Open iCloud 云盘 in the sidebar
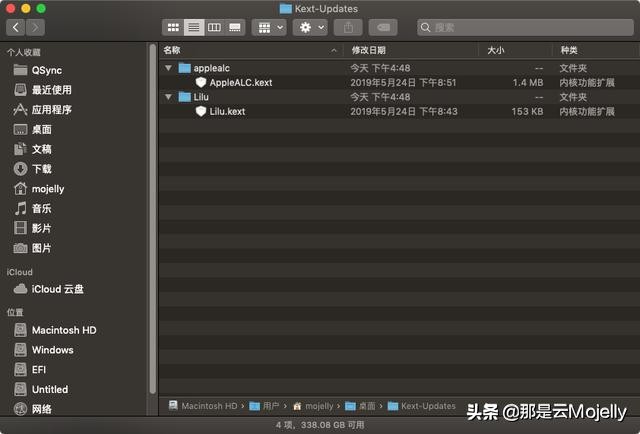 pos(49,289)
